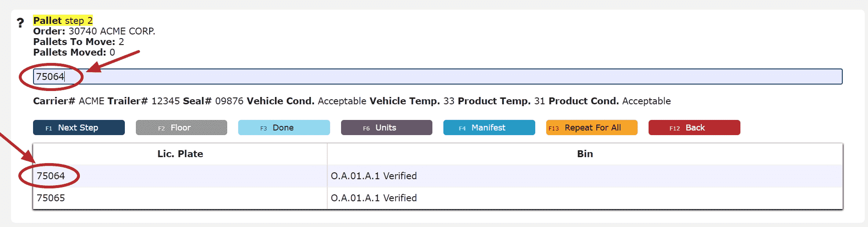Click the license plate input field
The image size is (868, 227).
(438, 76)
